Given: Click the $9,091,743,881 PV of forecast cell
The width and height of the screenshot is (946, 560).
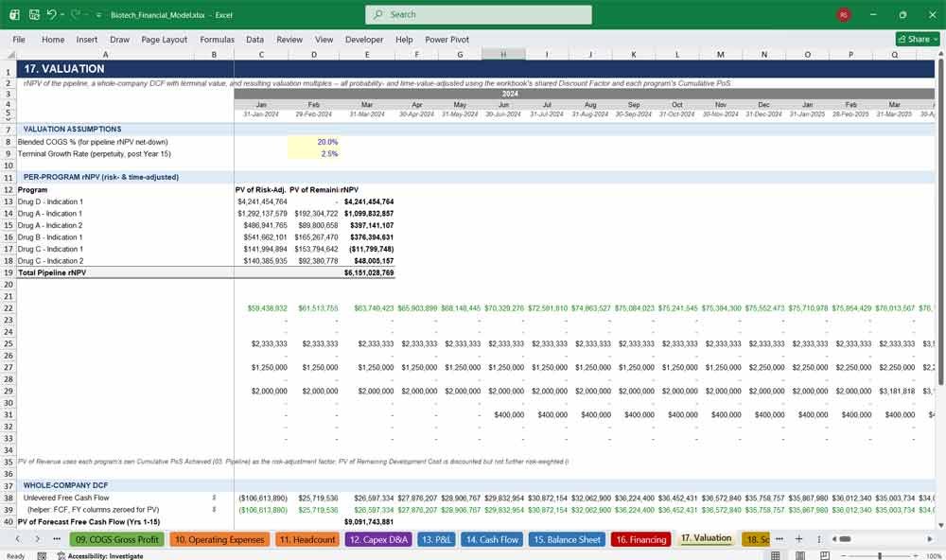Looking at the screenshot, I should tap(367, 521).
